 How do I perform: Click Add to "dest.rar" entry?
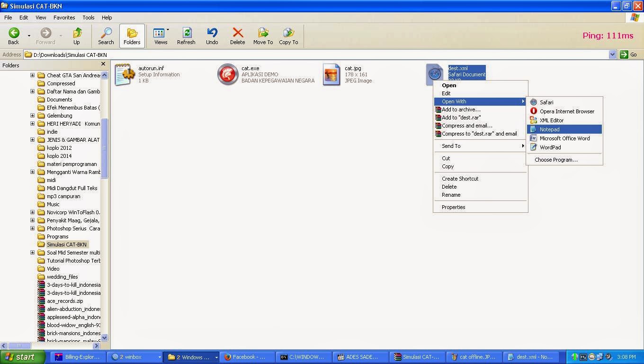click(x=481, y=118)
